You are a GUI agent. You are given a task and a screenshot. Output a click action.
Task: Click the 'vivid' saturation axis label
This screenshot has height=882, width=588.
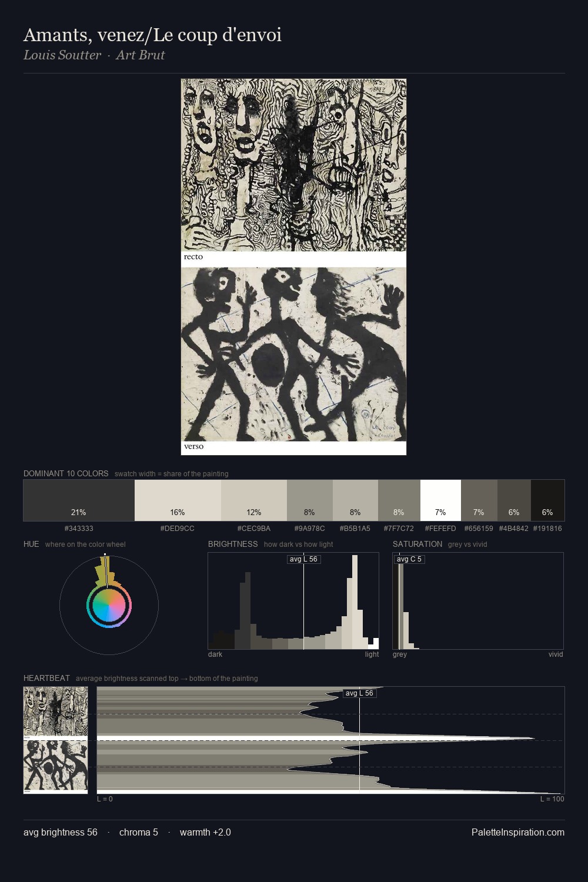pos(556,654)
